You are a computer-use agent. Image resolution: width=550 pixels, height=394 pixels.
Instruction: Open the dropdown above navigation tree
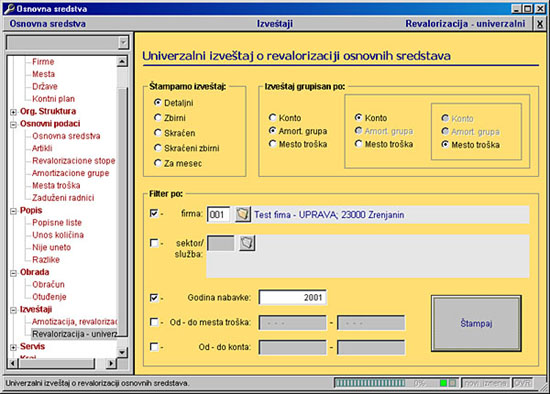coord(123,42)
